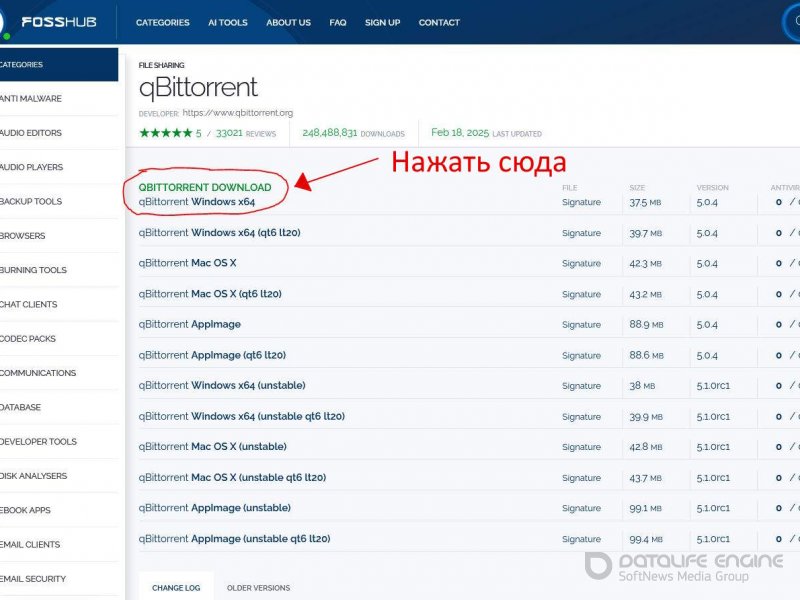Click the File Sharing category label

161,65
